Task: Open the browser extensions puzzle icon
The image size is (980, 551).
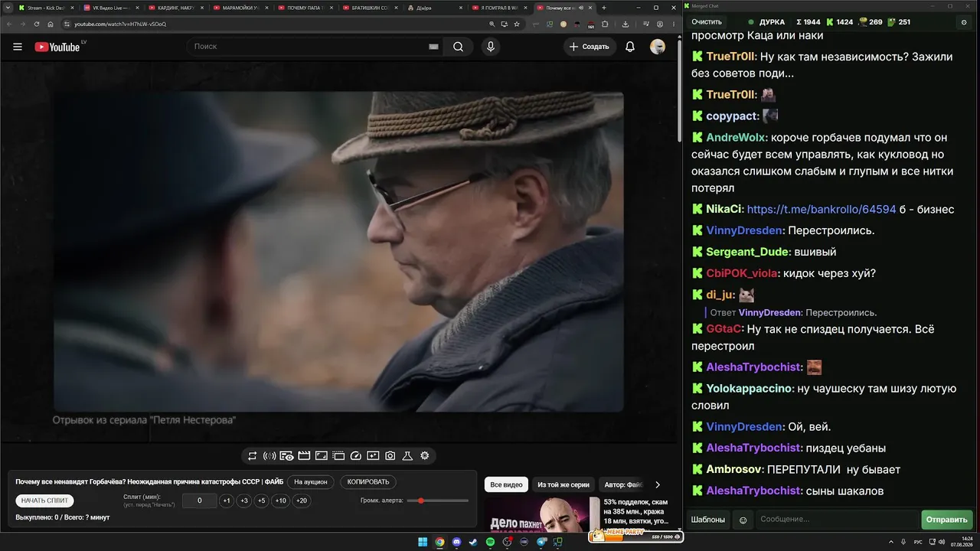Action: tap(603, 24)
